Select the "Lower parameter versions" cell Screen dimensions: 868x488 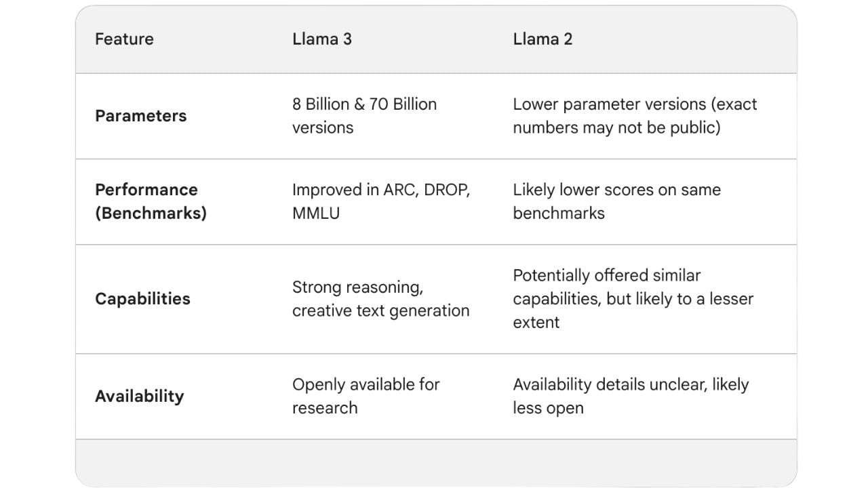[635, 116]
